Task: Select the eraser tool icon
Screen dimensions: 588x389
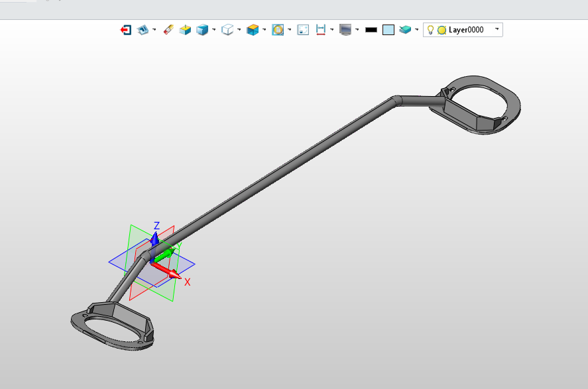Action: [168, 30]
